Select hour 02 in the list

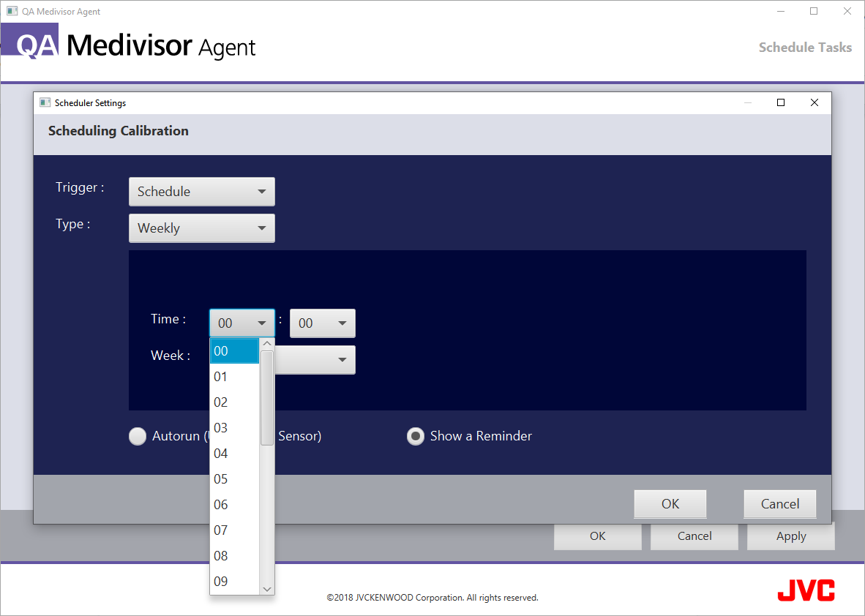[234, 402]
